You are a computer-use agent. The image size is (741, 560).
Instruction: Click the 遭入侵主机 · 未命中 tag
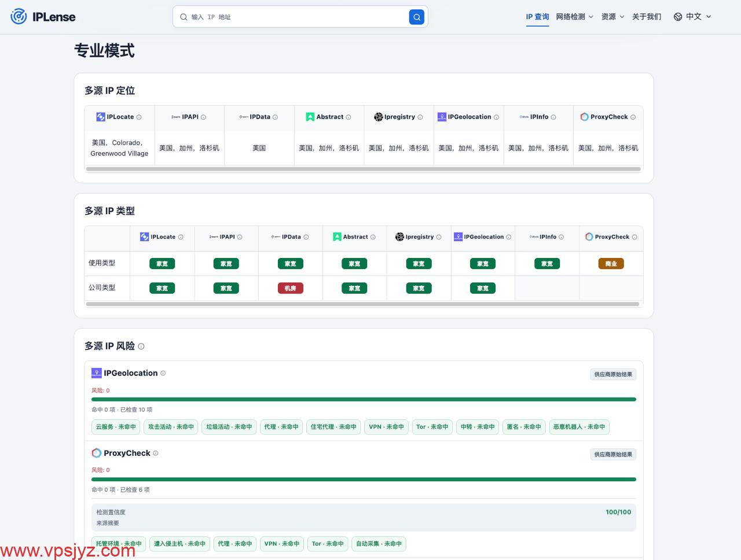click(x=179, y=544)
